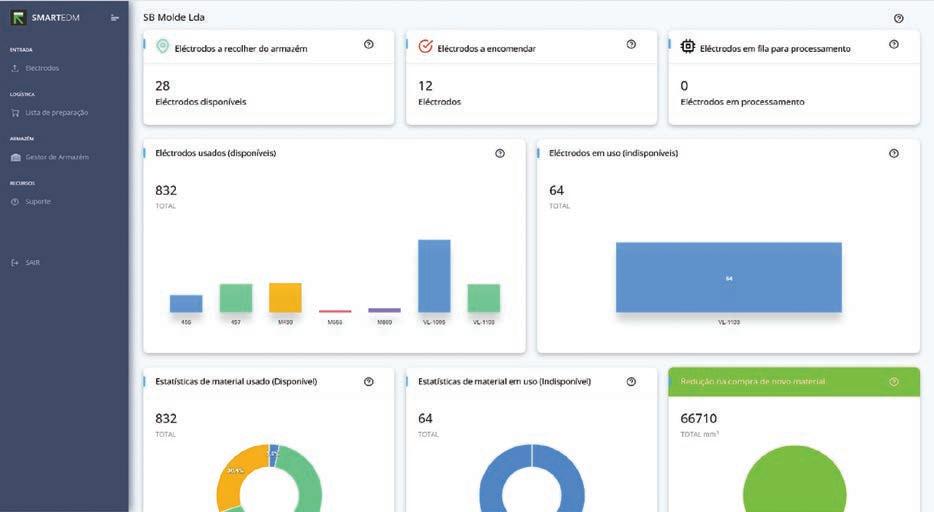This screenshot has height=512, width=934.
Task: Click the processor chip queue icon
Action: (x=687, y=46)
